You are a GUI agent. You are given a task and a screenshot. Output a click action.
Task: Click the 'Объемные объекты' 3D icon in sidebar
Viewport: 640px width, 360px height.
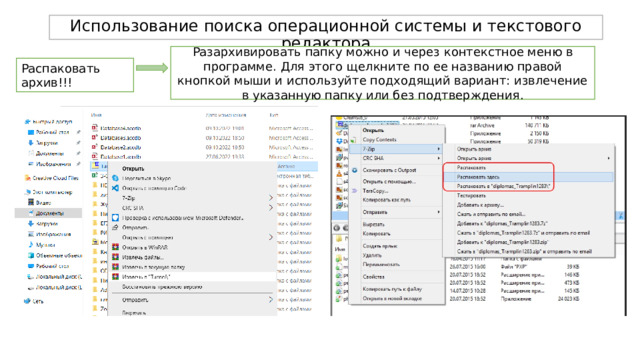pyautogui.click(x=31, y=256)
